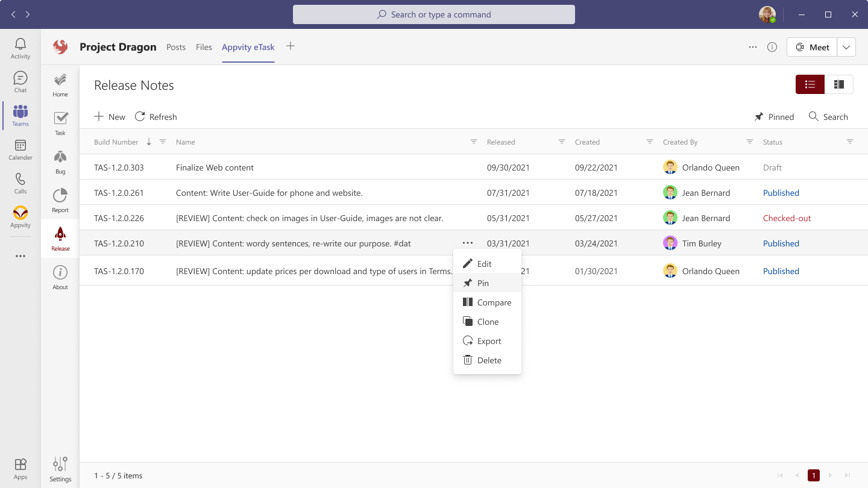Image resolution: width=868 pixels, height=488 pixels.
Task: Expand the Meet button dropdown chevron
Action: 846,46
